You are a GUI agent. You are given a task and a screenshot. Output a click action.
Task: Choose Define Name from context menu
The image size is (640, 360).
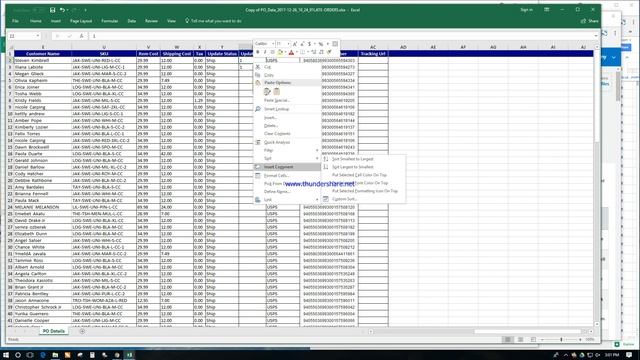pyautogui.click(x=287, y=191)
